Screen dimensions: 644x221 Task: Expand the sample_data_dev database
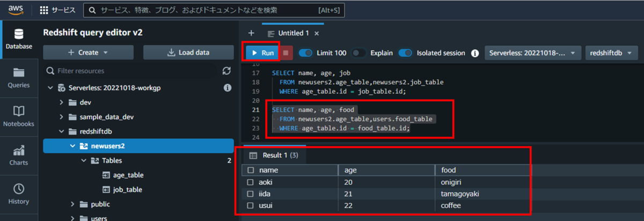[62, 117]
